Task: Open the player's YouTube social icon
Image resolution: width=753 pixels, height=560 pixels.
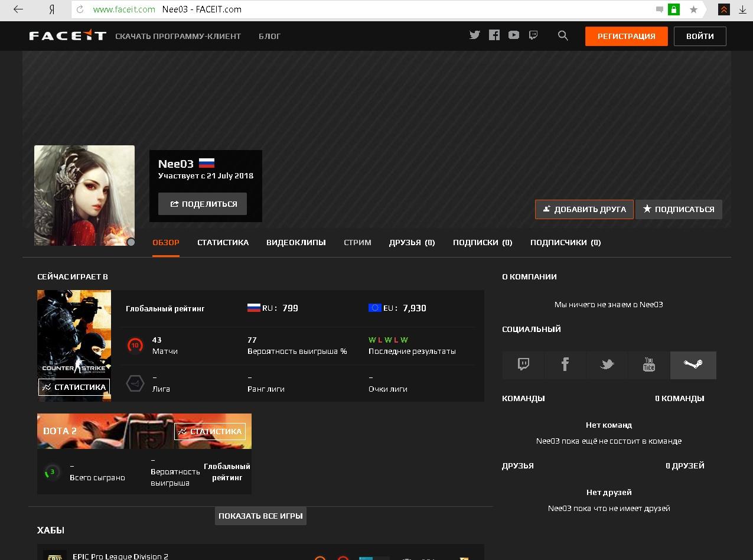Action: pyautogui.click(x=648, y=364)
